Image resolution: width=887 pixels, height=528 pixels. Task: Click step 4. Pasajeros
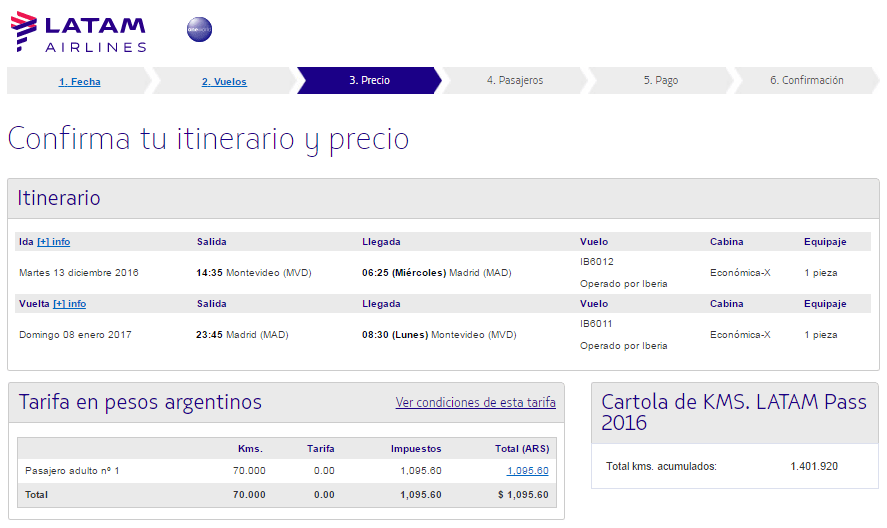(x=515, y=80)
